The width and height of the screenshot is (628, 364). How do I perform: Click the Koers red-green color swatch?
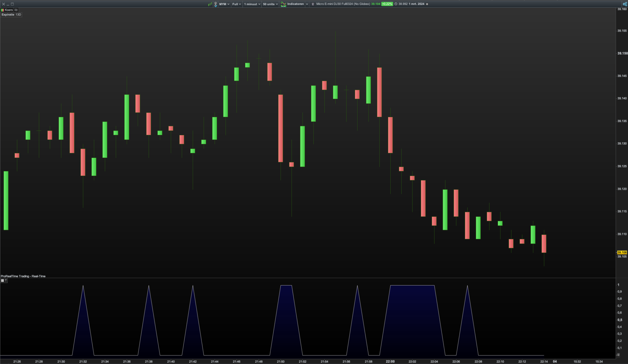coord(3,10)
